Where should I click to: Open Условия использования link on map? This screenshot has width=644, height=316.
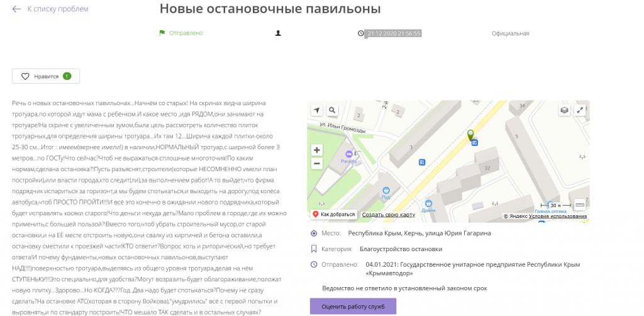[557, 217]
